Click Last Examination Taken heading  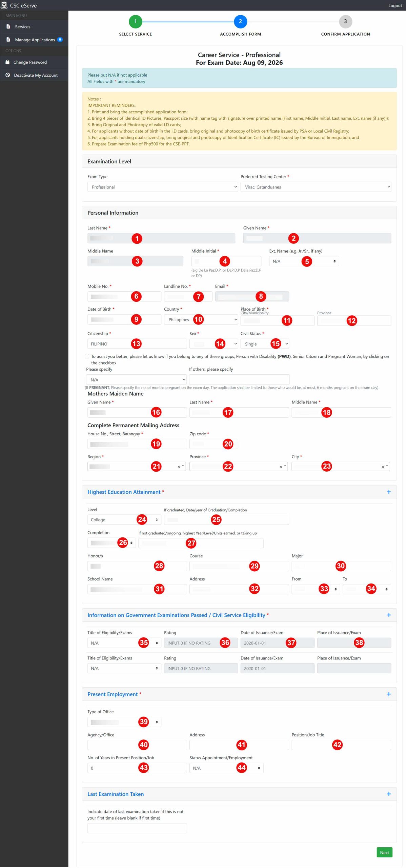116,794
